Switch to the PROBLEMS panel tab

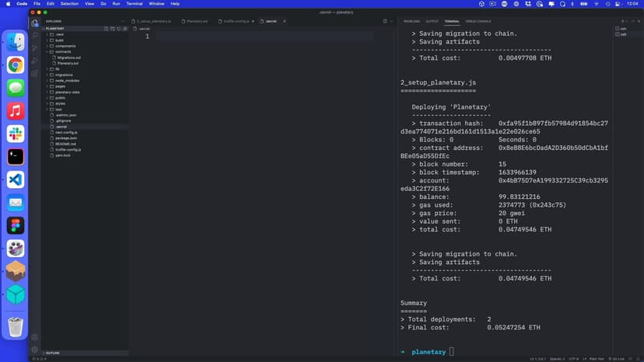(411, 21)
